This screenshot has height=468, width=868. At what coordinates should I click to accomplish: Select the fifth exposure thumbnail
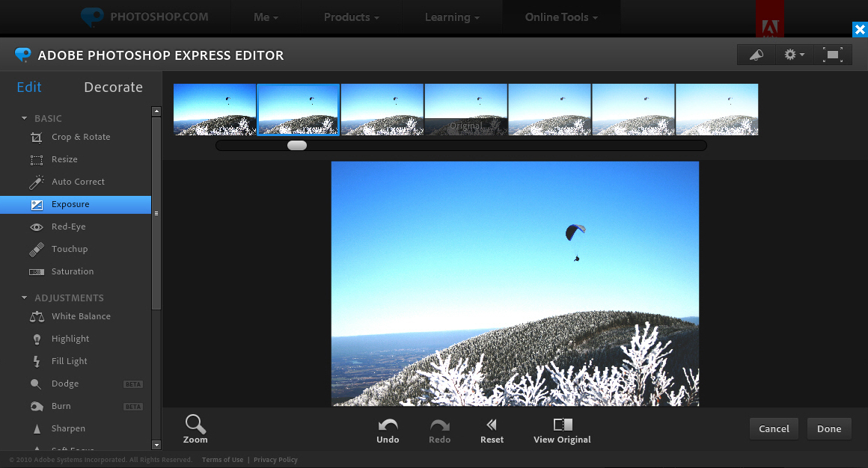coord(550,110)
